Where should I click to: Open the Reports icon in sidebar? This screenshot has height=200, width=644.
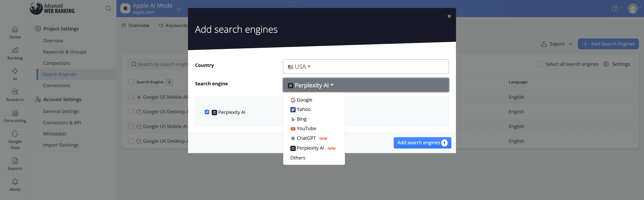pyautogui.click(x=15, y=161)
